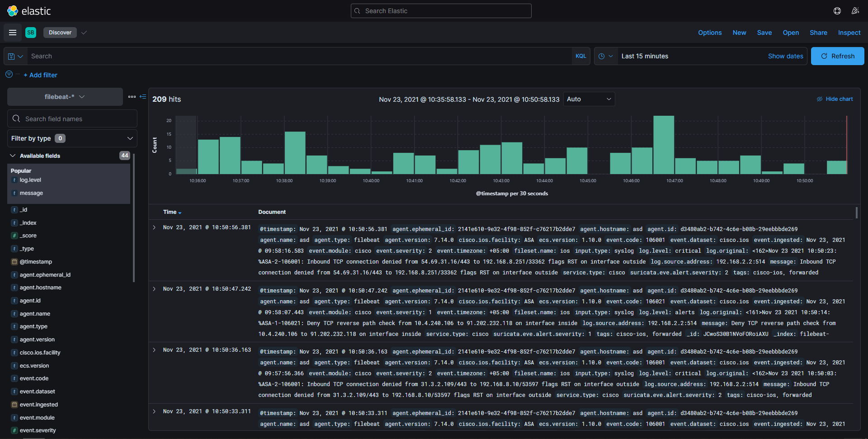The height and width of the screenshot is (439, 868).
Task: Click the search icon in field names box
Action: tap(16, 118)
